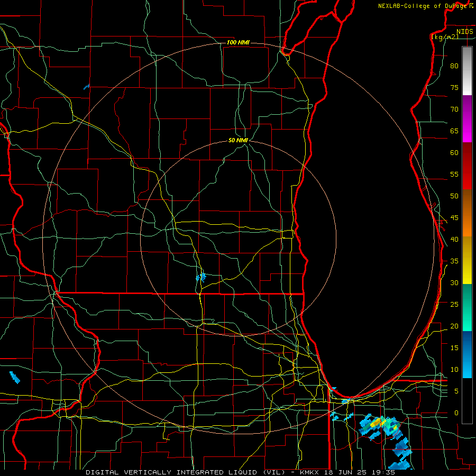Click the 35 value on the color scale

454,261
